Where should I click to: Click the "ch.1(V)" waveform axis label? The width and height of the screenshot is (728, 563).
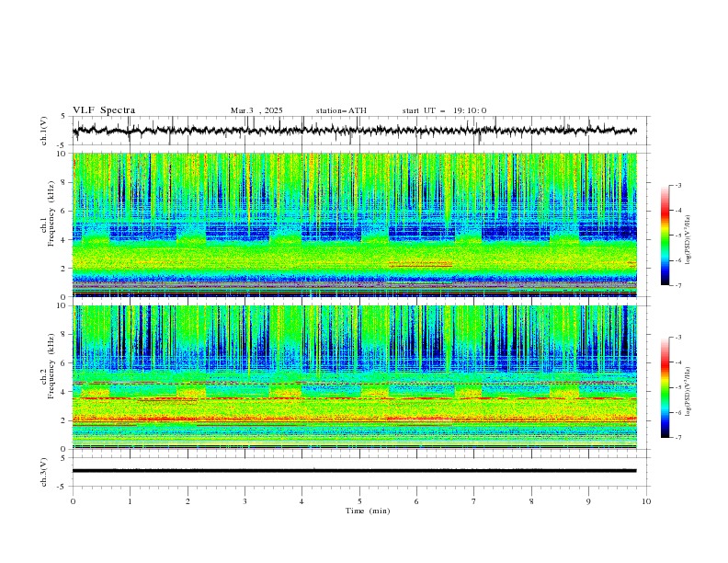pyautogui.click(x=44, y=131)
